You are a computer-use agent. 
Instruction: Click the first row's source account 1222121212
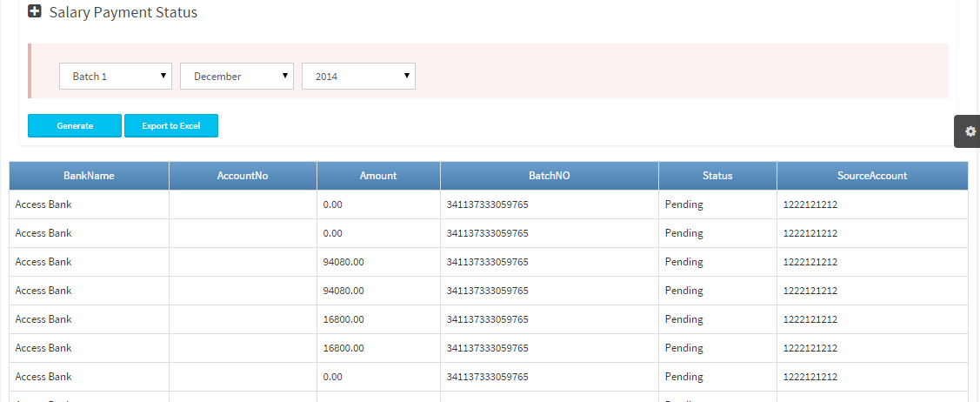(810, 204)
